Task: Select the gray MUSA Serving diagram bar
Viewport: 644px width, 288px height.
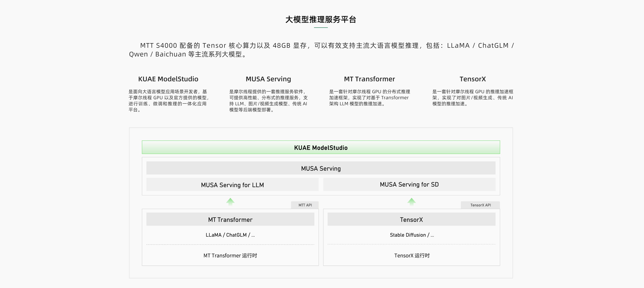Action: [x=321, y=168]
